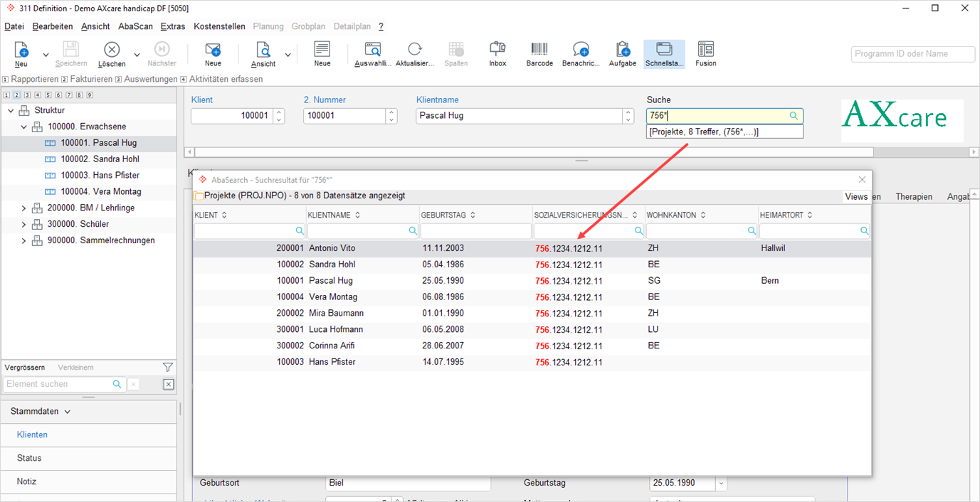Click the Barcode toolbar icon
The width and height of the screenshot is (980, 502).
point(539,50)
